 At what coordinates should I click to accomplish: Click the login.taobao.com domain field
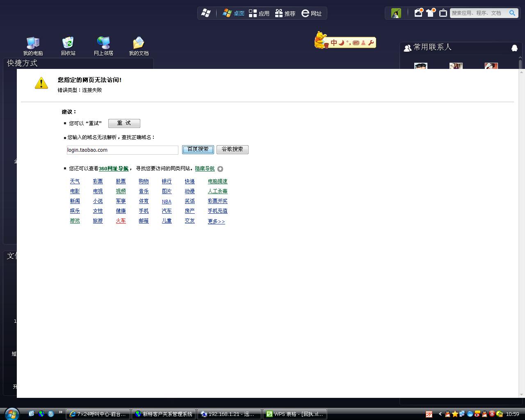[122, 150]
